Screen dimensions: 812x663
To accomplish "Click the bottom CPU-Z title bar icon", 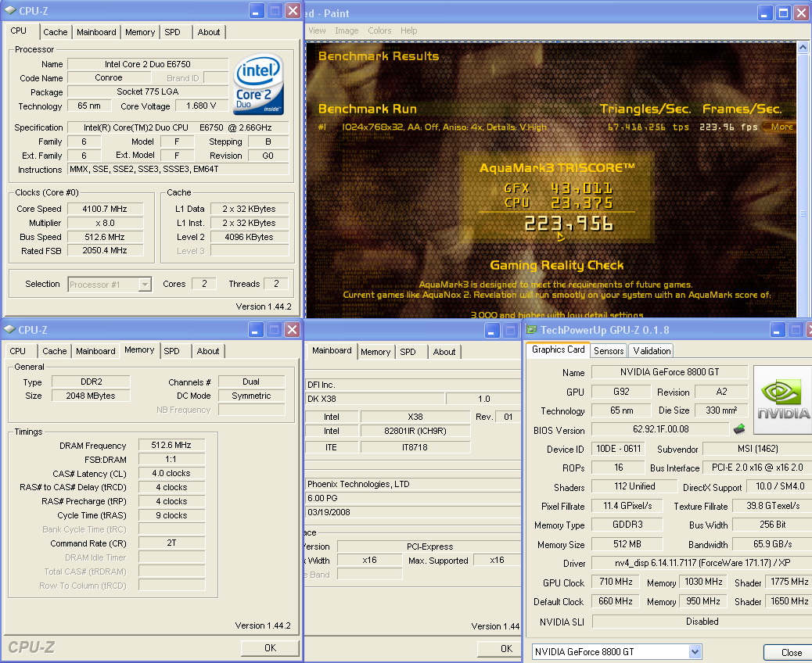I will click(x=10, y=329).
